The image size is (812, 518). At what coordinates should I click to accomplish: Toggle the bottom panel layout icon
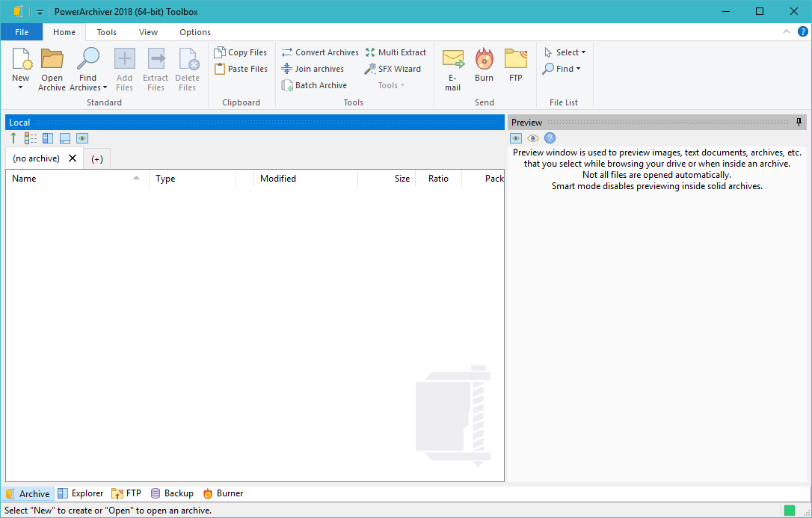[65, 138]
